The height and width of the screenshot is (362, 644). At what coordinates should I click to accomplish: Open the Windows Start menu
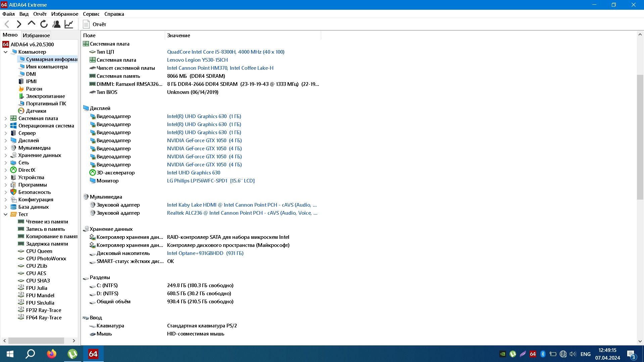10,354
